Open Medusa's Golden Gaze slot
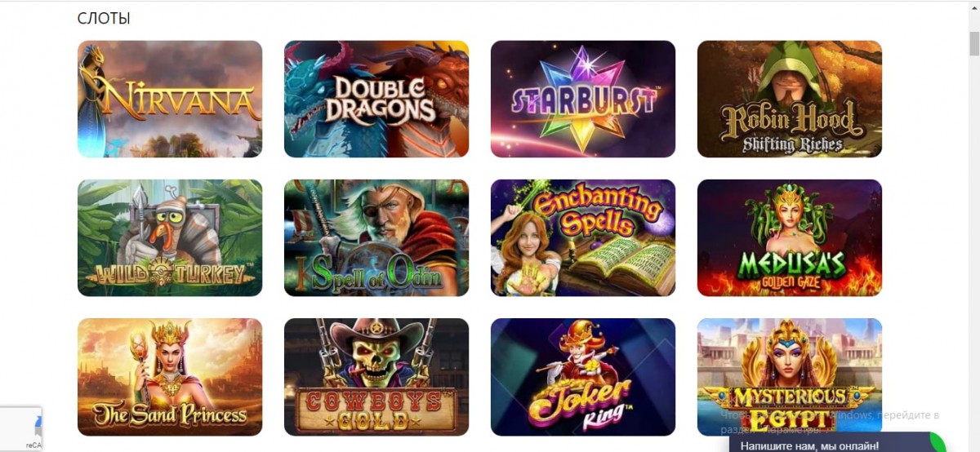This screenshot has height=452, width=980. [790, 237]
